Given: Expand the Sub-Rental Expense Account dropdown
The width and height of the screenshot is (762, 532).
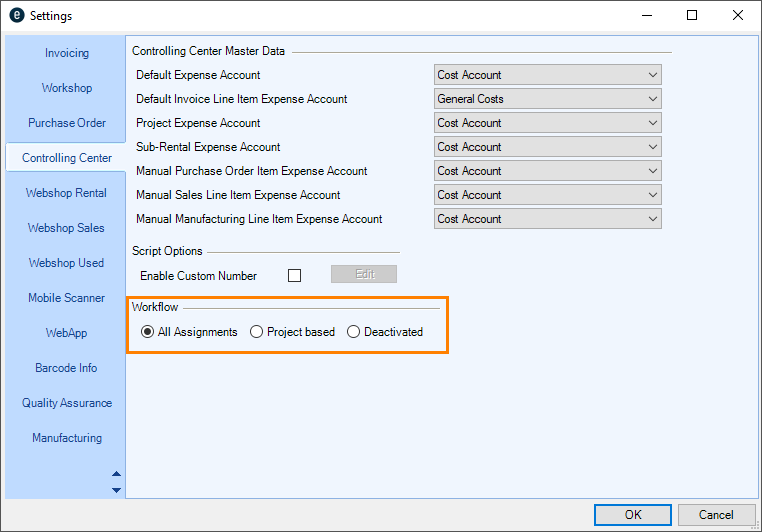Looking at the screenshot, I should coord(548,147).
